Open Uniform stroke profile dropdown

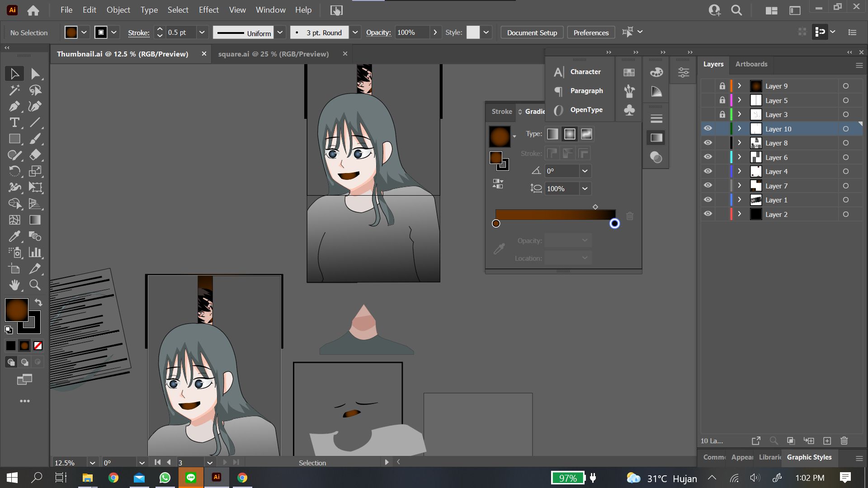click(x=280, y=33)
